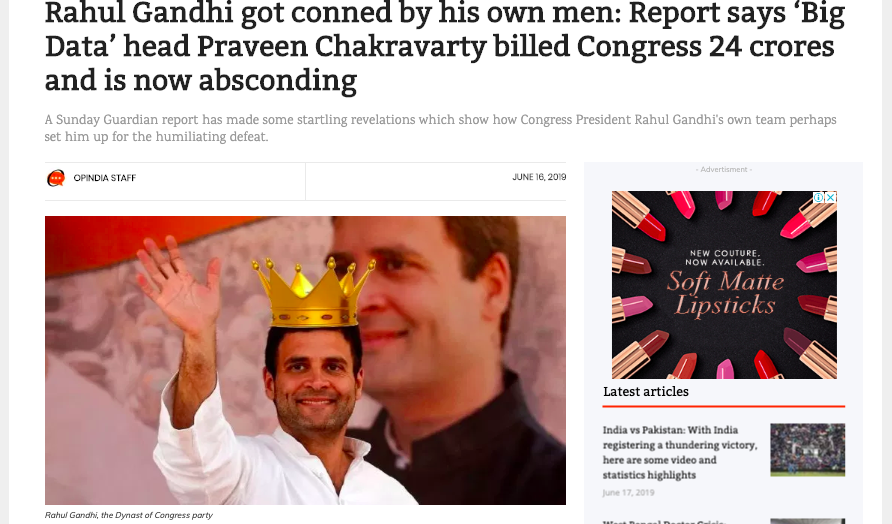The width and height of the screenshot is (892, 524).
Task: Click the ad info icon
Action: point(818,197)
